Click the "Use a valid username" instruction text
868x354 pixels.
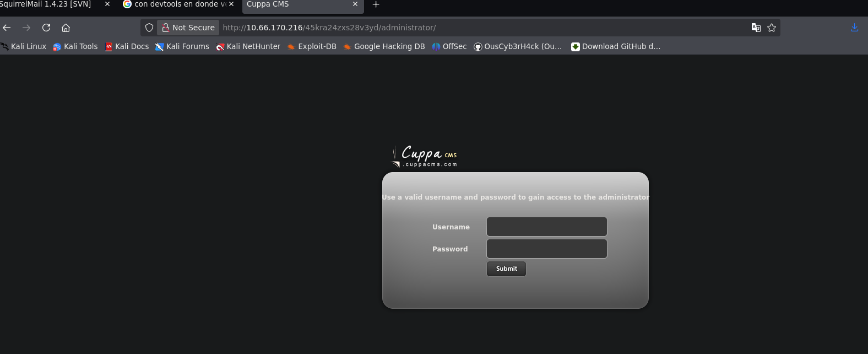pyautogui.click(x=516, y=197)
